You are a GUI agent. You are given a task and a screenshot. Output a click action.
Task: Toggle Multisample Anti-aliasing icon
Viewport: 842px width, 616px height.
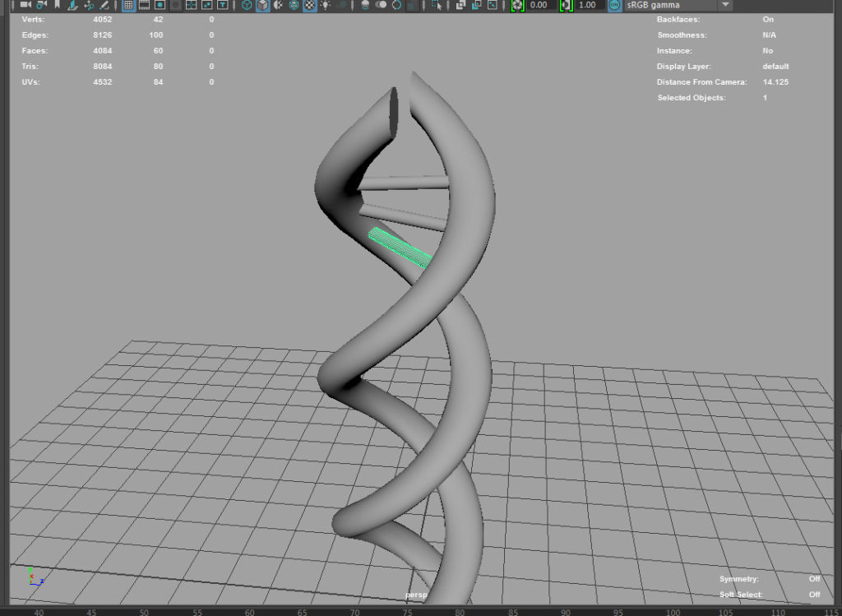396,5
